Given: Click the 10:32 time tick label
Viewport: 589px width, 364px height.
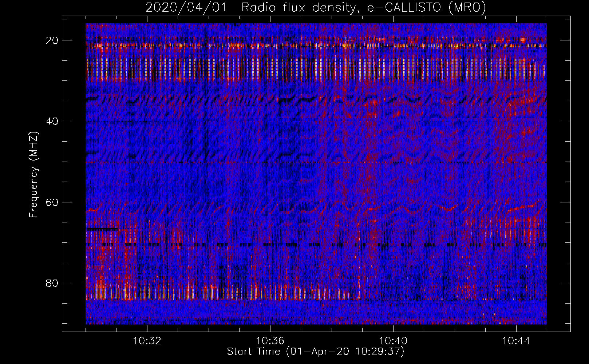Looking at the screenshot, I should [147, 341].
